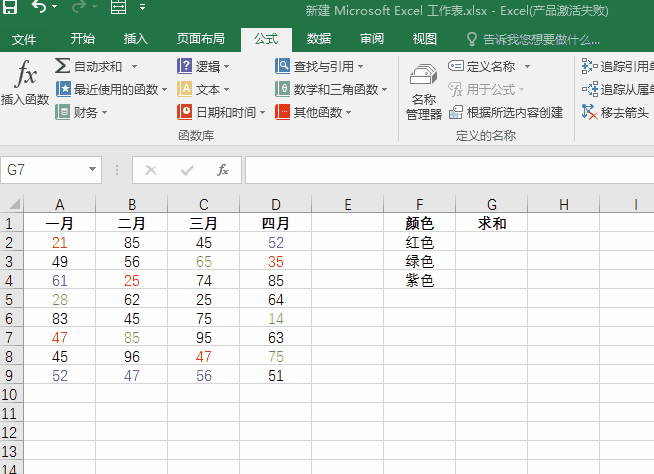The image size is (654, 474).
Task: Open the Financial (财务) functions list
Action: (82, 112)
